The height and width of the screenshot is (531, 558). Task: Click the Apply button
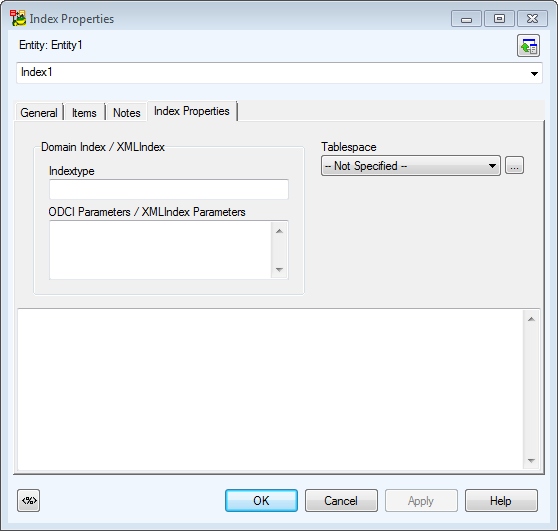[x=421, y=500]
